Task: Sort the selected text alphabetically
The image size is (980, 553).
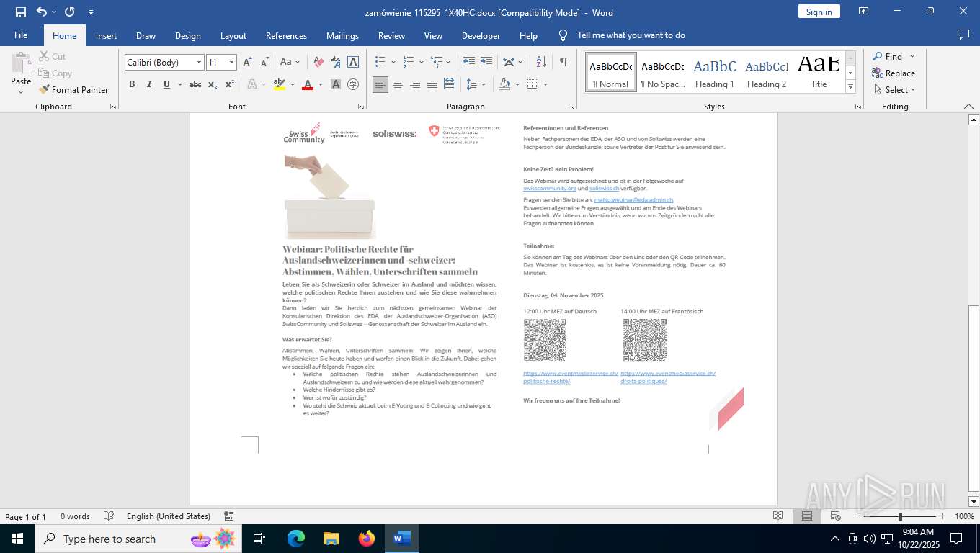Action: tap(542, 63)
